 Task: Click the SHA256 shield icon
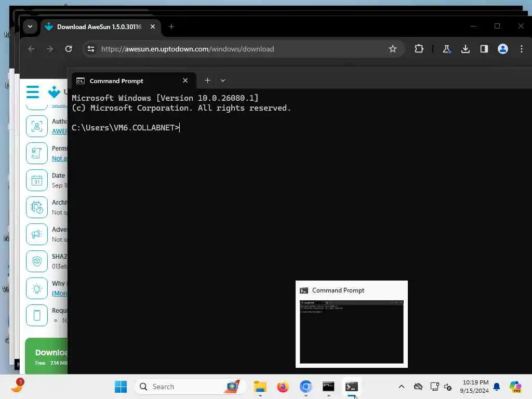37,261
